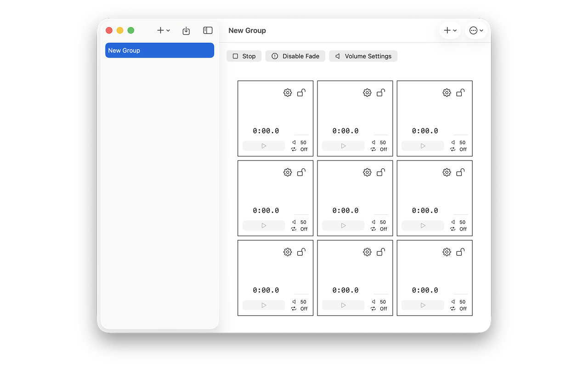588x368 pixels.
Task: Click the 0:00.0 timer on first-row, first-column pad
Action: click(x=266, y=131)
